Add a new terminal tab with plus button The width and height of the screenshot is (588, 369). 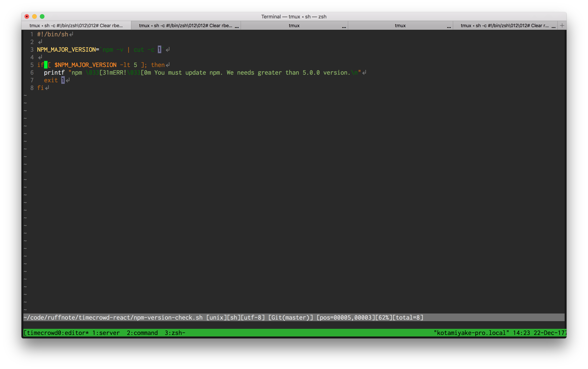coord(562,26)
